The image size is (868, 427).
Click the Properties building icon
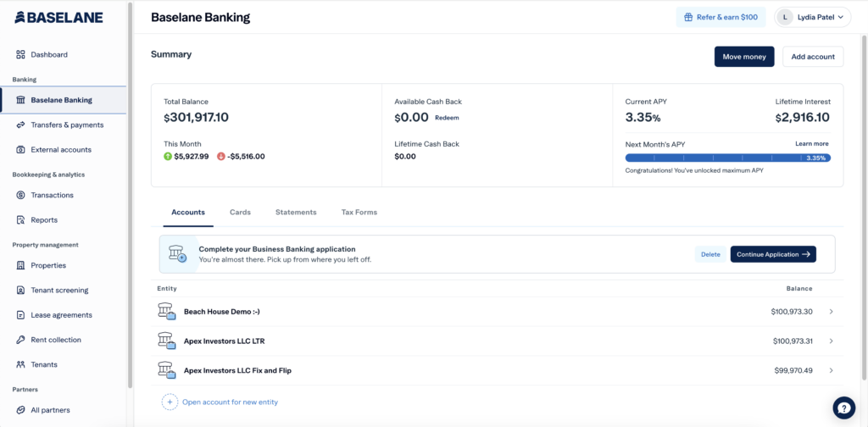[20, 265]
